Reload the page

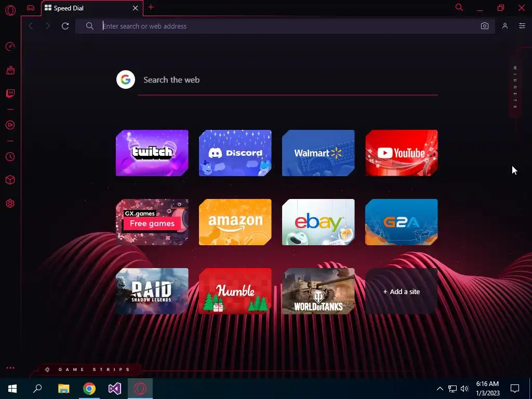(65, 26)
